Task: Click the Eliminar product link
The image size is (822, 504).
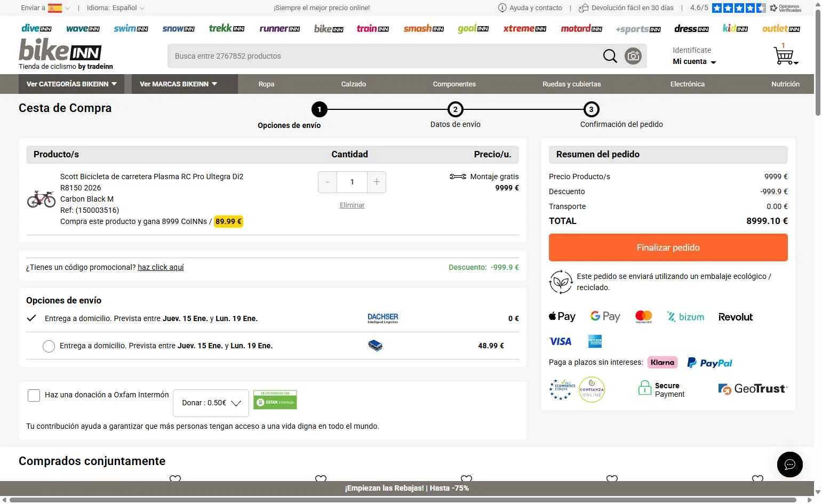Action: pyautogui.click(x=352, y=205)
